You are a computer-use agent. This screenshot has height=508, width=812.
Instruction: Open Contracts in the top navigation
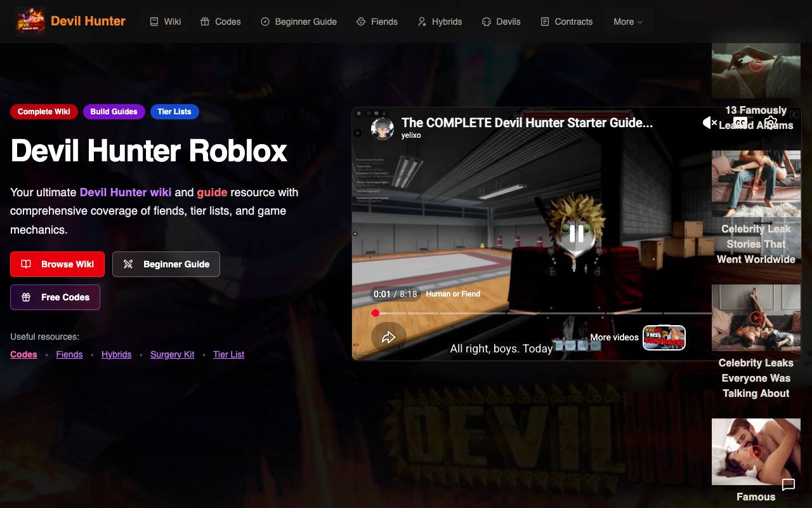pyautogui.click(x=566, y=22)
